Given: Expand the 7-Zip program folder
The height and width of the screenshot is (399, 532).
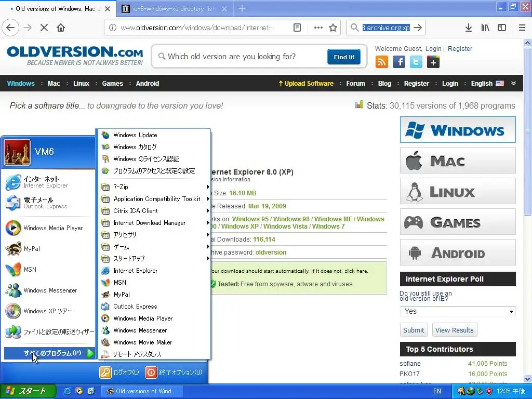Looking at the screenshot, I should coord(154,187).
